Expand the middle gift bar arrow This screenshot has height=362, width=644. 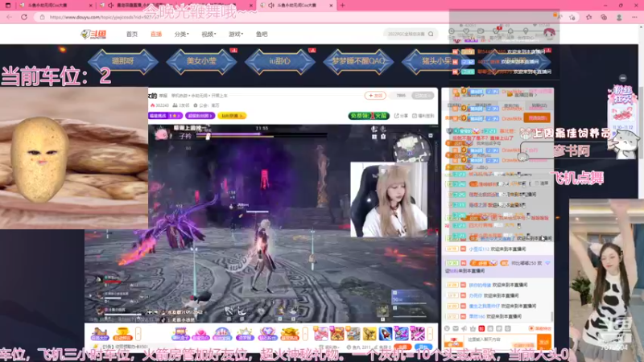click(x=305, y=334)
